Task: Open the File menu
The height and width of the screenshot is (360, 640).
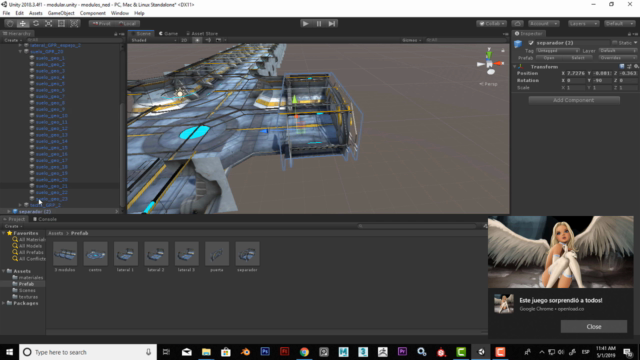Action: (x=6, y=13)
